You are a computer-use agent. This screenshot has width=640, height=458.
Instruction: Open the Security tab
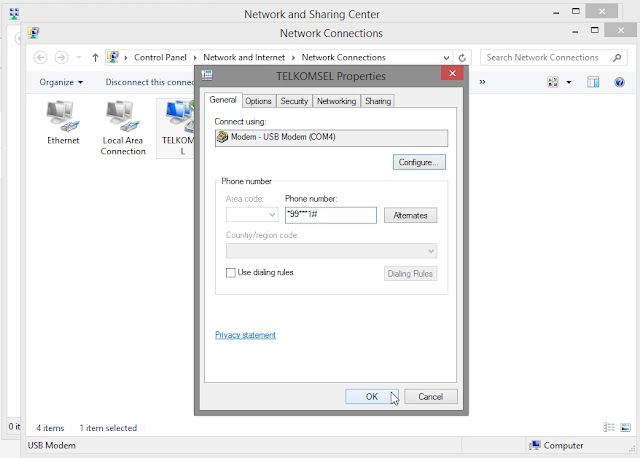294,101
